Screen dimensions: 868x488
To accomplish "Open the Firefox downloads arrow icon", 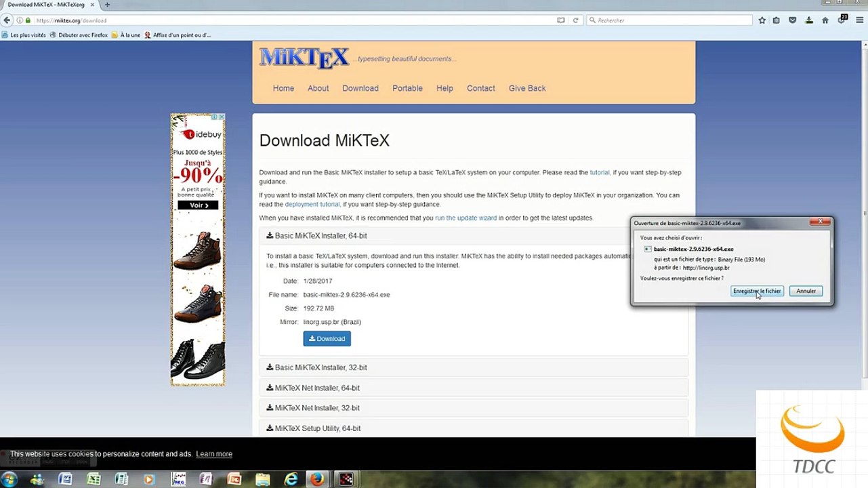I will (808, 20).
